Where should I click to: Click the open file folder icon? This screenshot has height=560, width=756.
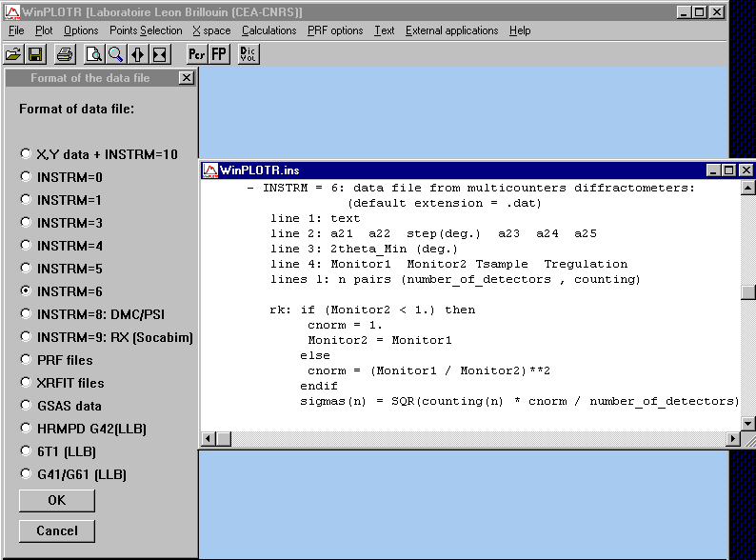coord(13,54)
